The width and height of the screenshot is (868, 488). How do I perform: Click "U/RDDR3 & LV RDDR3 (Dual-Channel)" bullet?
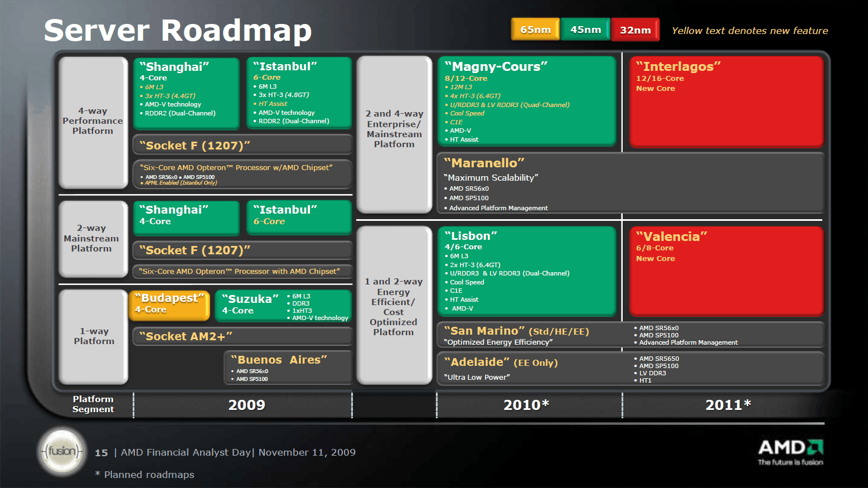pos(510,273)
